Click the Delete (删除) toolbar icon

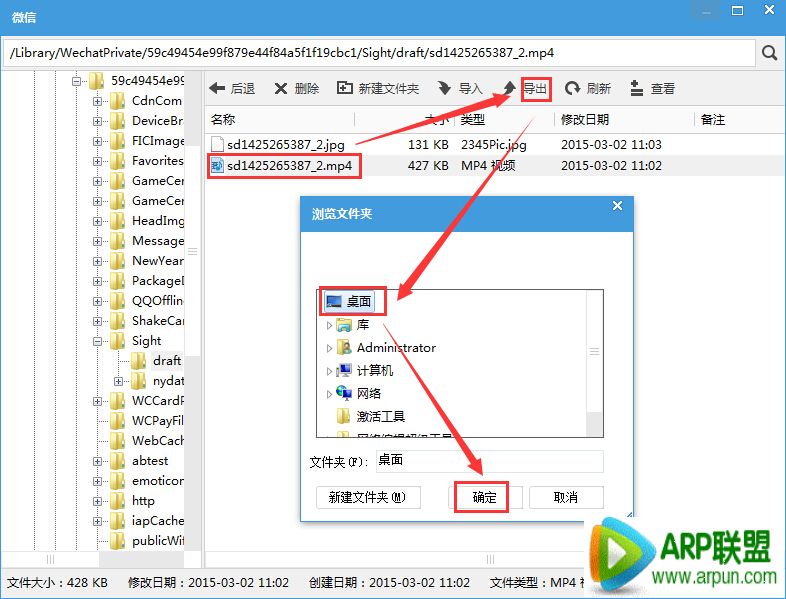[296, 89]
